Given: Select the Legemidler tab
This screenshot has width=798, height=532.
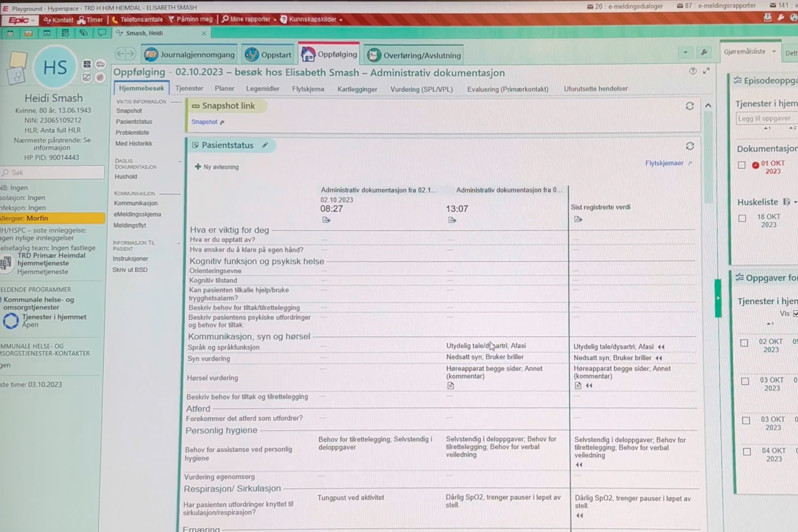Looking at the screenshot, I should click(x=262, y=88).
